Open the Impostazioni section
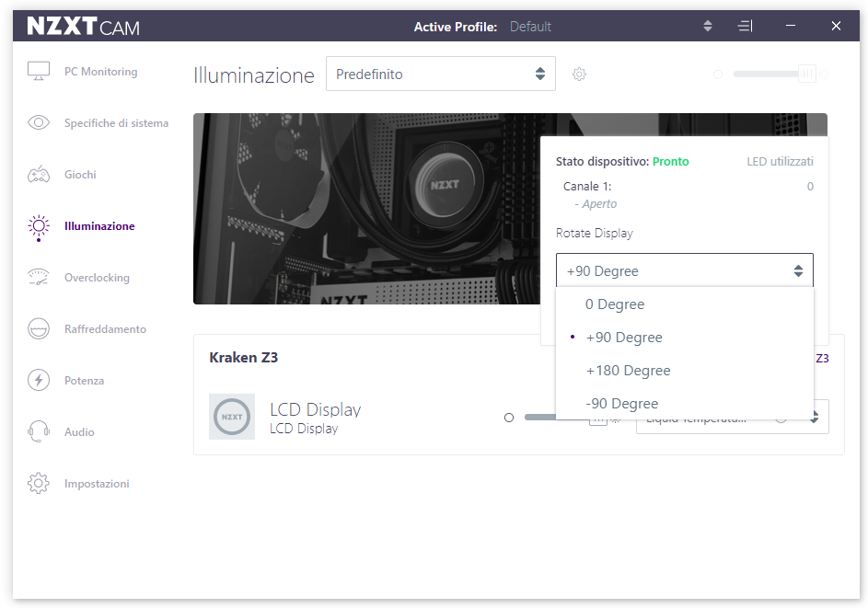 pyautogui.click(x=97, y=483)
